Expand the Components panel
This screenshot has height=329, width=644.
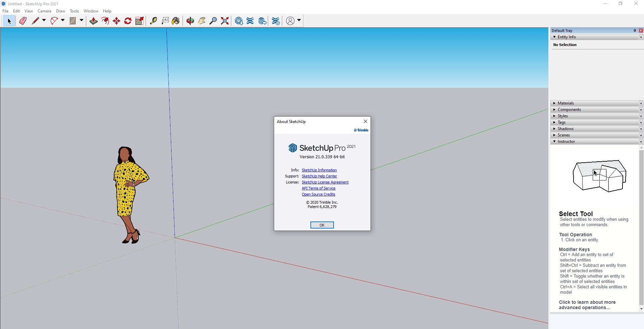[554, 110]
